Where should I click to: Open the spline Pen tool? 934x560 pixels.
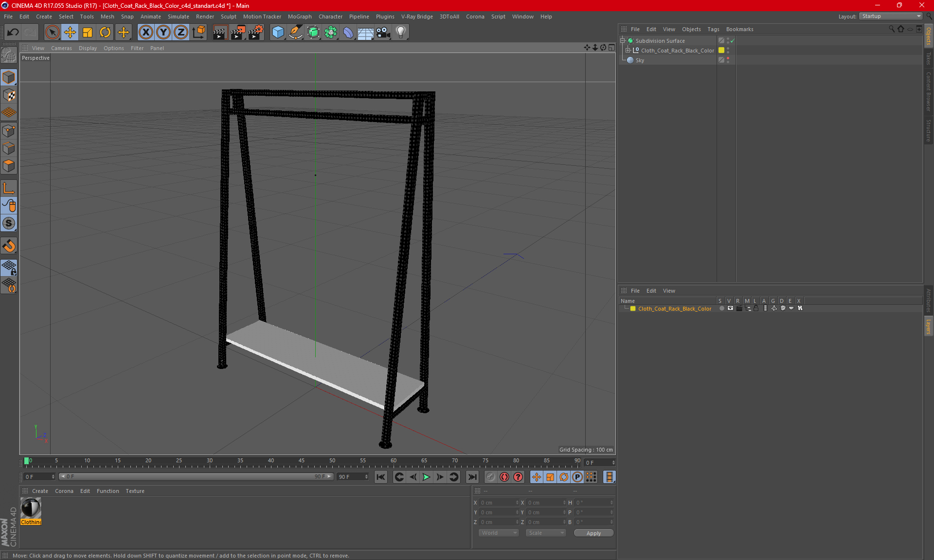[295, 33]
